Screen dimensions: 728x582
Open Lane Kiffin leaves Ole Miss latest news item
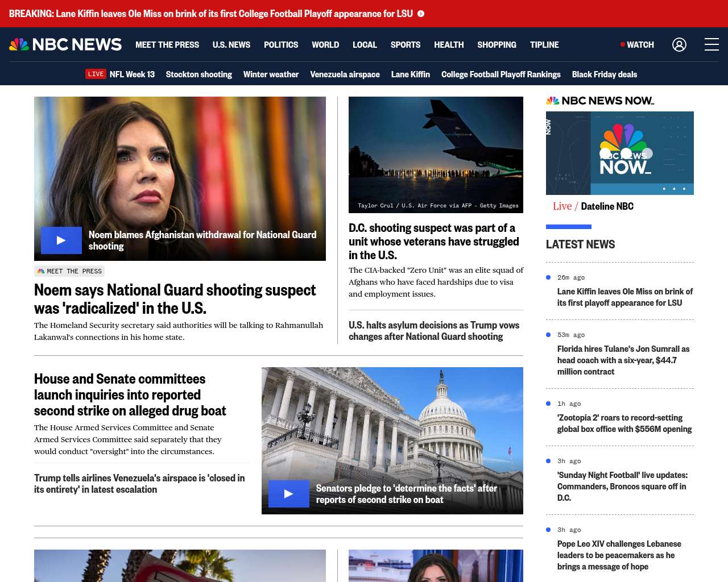(625, 297)
